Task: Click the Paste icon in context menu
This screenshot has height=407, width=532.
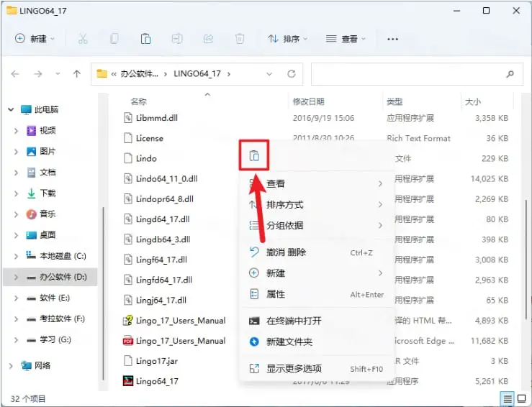Action: (x=254, y=155)
